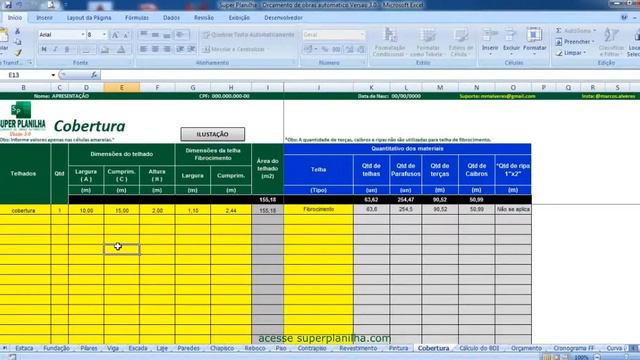This screenshot has width=640, height=360.
Task: Open the Revisão ribbon tab
Action: (204, 18)
